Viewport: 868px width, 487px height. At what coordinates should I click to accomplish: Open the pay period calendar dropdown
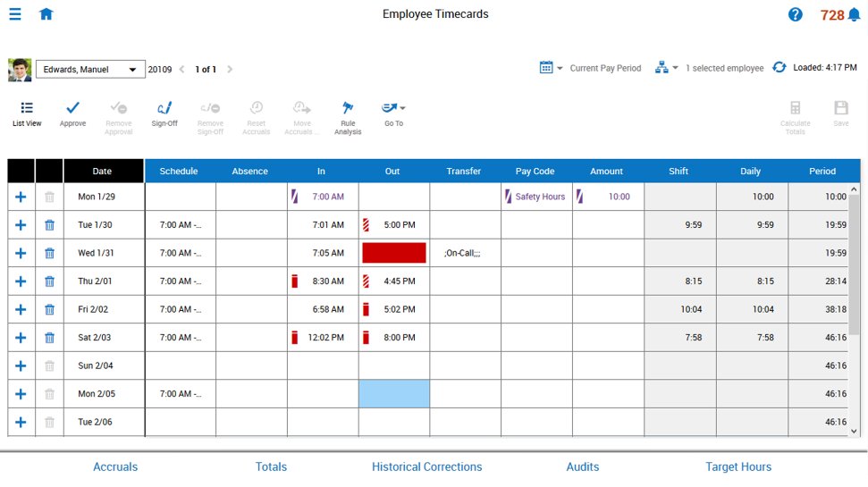click(551, 68)
